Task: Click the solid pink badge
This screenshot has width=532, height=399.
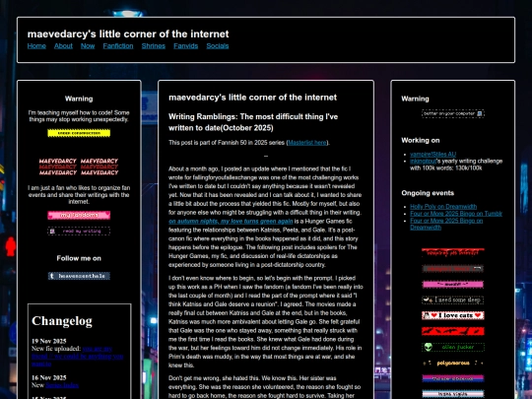Action: coord(453,285)
